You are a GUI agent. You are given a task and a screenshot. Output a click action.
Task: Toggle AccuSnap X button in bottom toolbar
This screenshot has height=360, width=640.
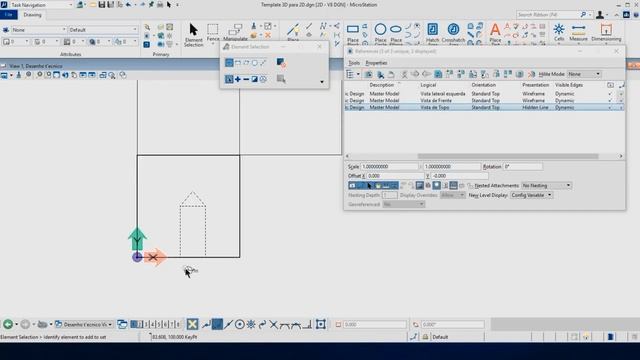(192, 324)
